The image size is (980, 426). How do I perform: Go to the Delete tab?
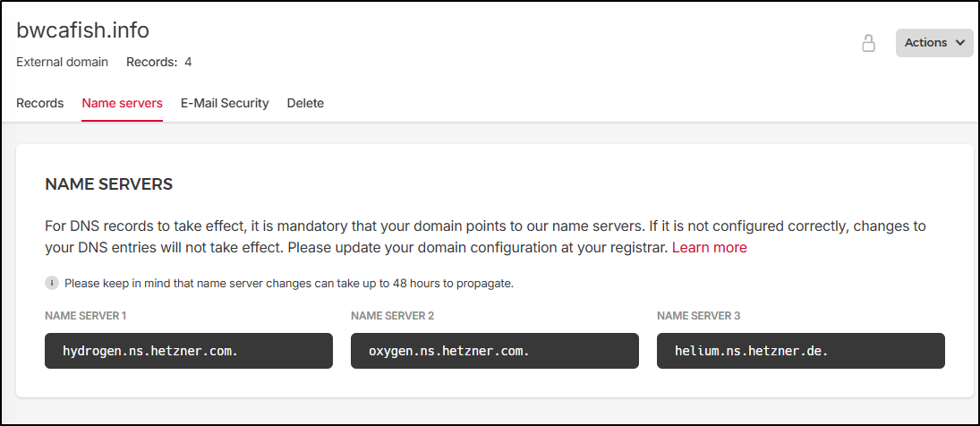pyautogui.click(x=305, y=103)
